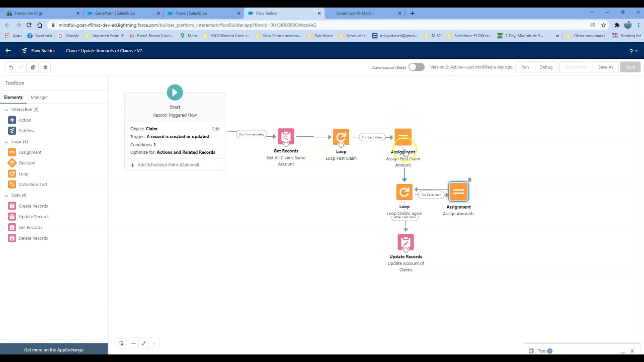Select the Assign Amounts assignment node icon
Screen dimensions: 644x362
point(458,192)
